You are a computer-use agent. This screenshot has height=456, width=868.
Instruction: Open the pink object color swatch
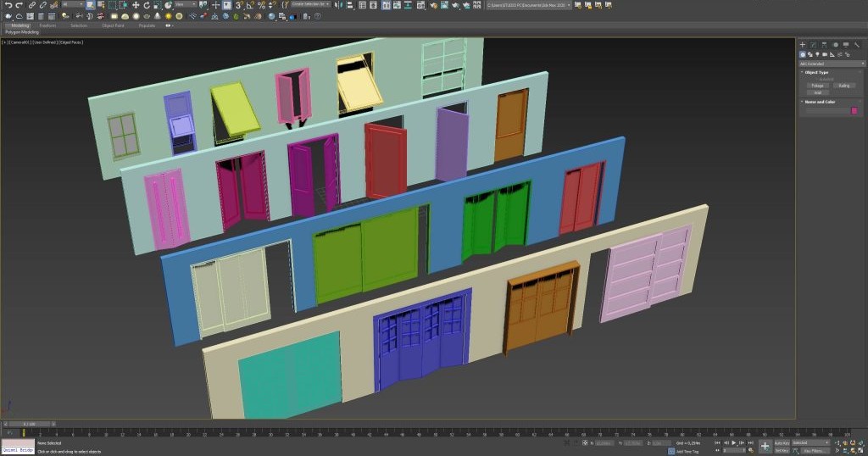[x=854, y=111]
